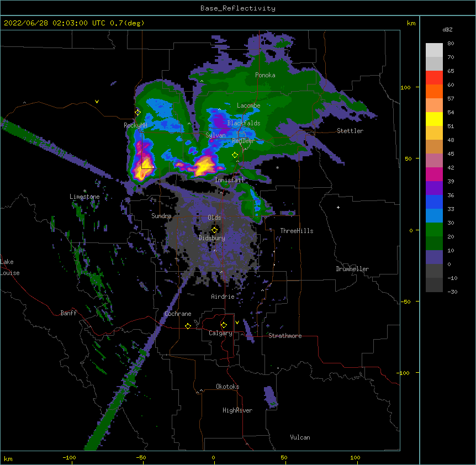Screen dimensions: 476x465
Task: Select the Didsbury city label
Action: 212,238
